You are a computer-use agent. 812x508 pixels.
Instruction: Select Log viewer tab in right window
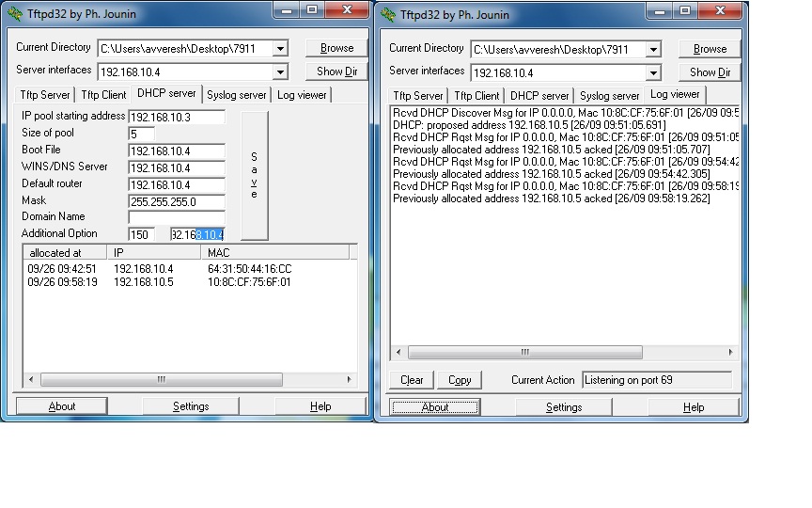675,94
